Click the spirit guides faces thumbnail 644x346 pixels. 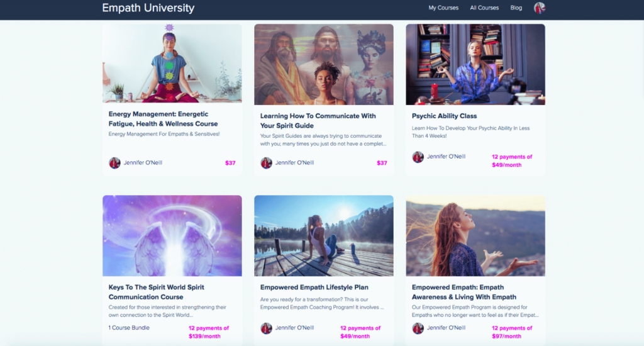[324, 64]
